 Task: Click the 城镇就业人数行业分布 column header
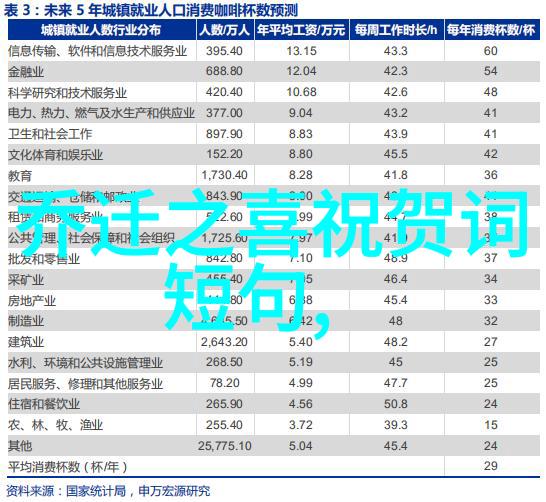click(102, 30)
